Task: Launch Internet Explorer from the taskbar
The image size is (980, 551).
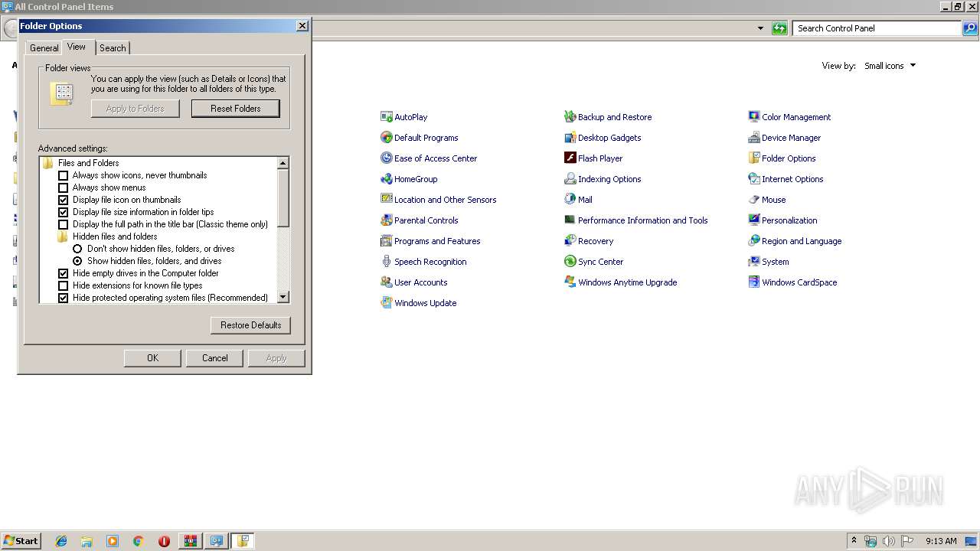Action: [61, 541]
